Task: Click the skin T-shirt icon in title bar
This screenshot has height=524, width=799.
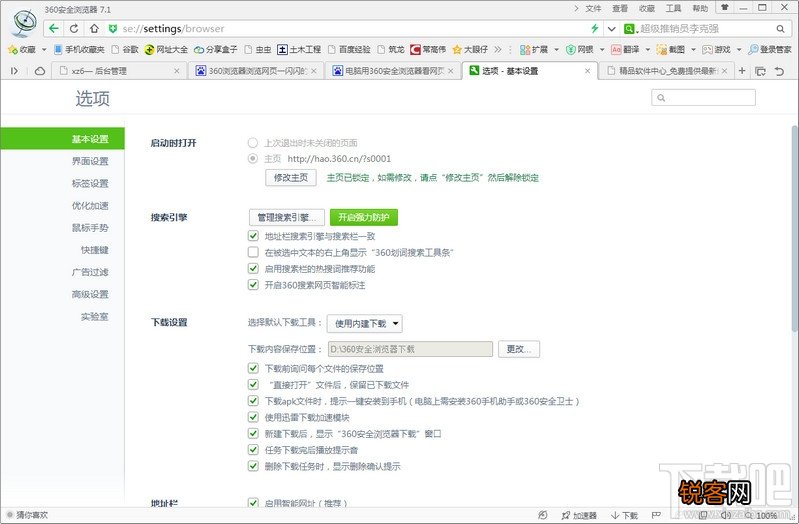Action: click(x=725, y=8)
